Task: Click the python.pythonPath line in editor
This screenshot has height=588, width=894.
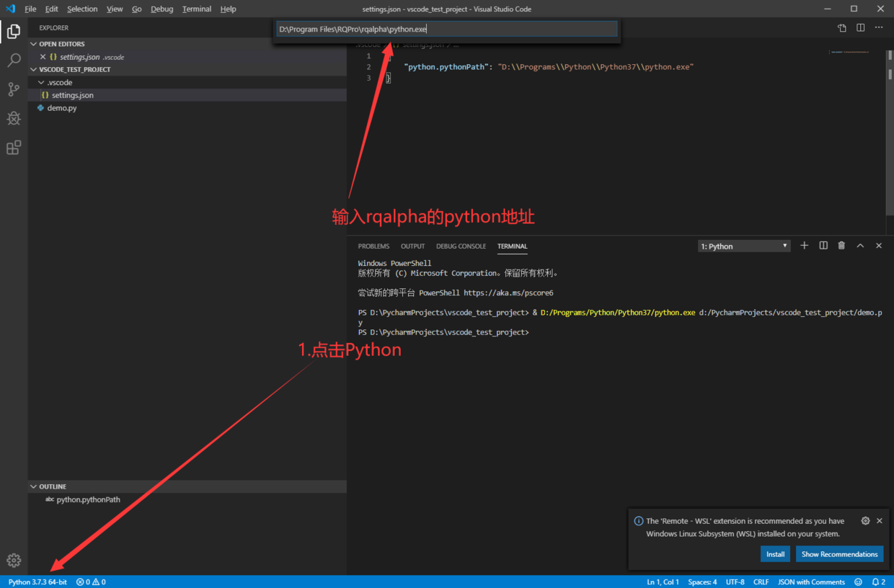Action: click(549, 66)
